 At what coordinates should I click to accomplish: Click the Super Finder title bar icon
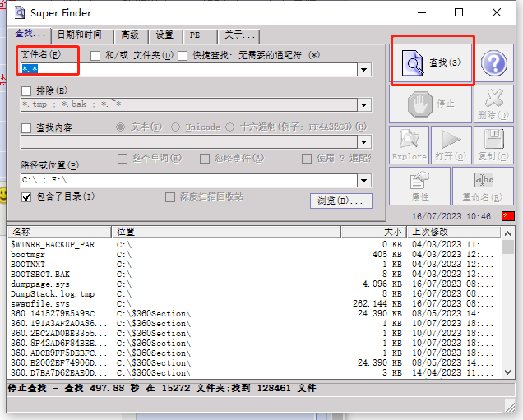[20, 12]
